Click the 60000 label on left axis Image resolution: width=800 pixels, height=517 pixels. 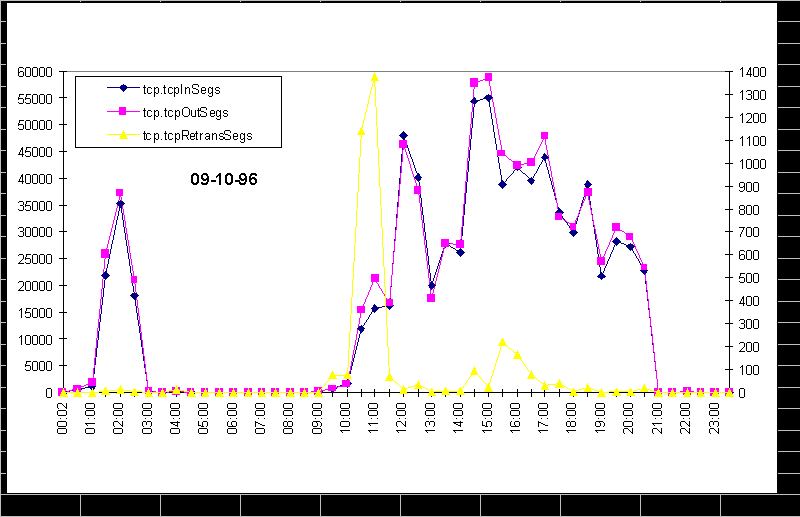[36, 72]
